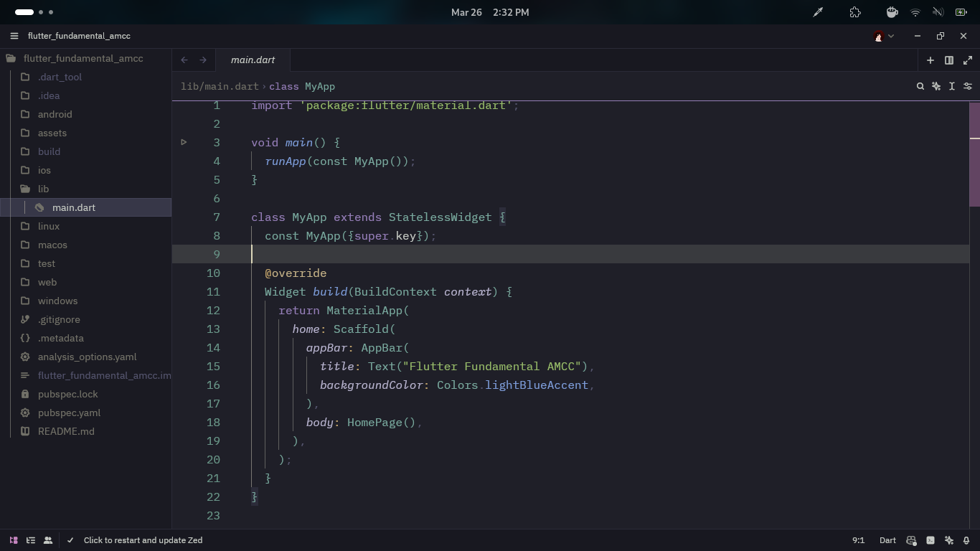Screen dimensions: 980x551
Task: Open the terminal panel from status bar
Action: click(x=930, y=540)
